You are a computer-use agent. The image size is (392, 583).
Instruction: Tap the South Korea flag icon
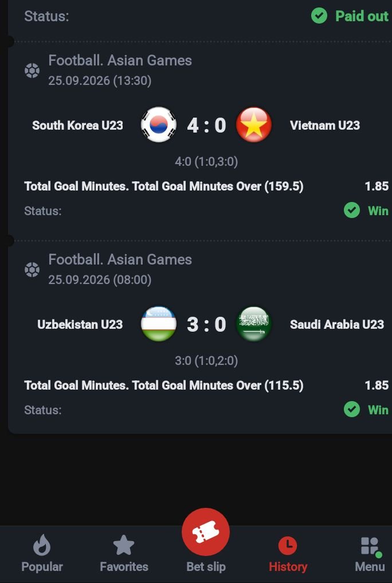coord(159,125)
